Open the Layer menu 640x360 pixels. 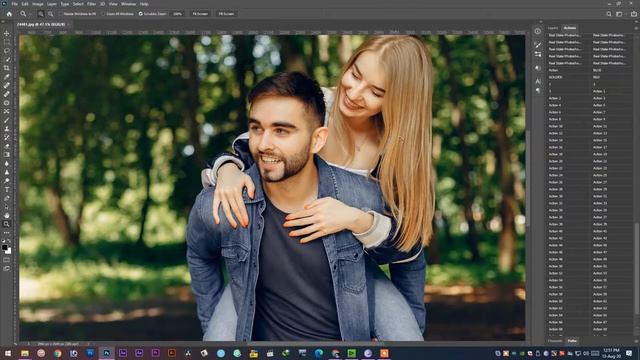(x=52, y=4)
